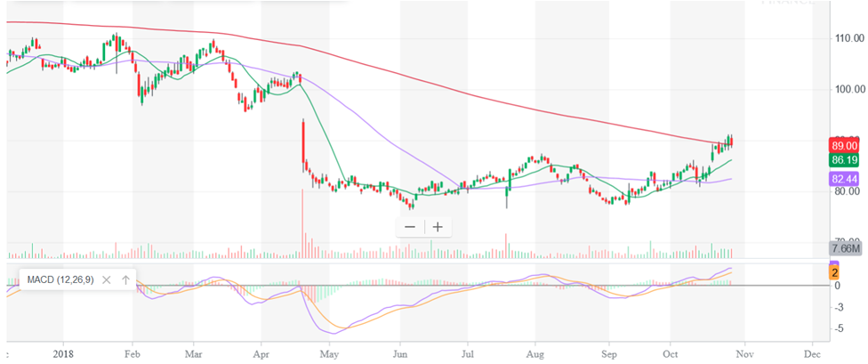The height and width of the screenshot is (364, 868).
Task: Click the -5 MACD axis label
Action: (x=836, y=328)
